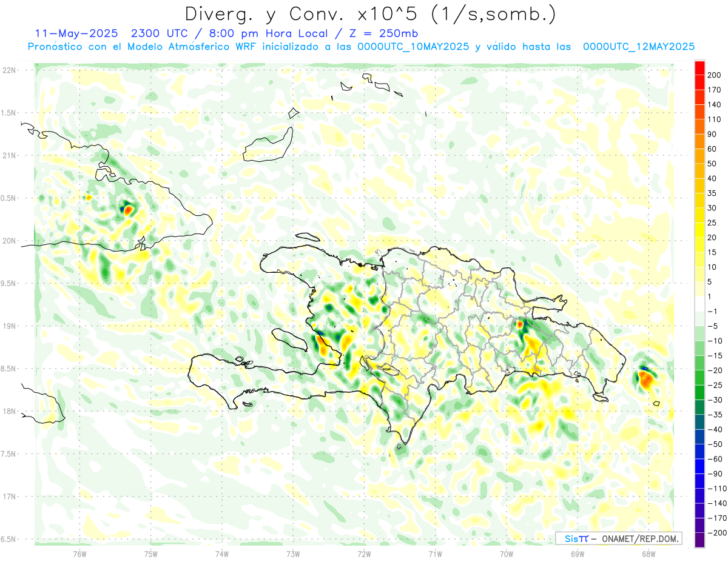Screen dimensions: 728x562
Task: Click the '21N' latitude label
Action: (x=9, y=155)
